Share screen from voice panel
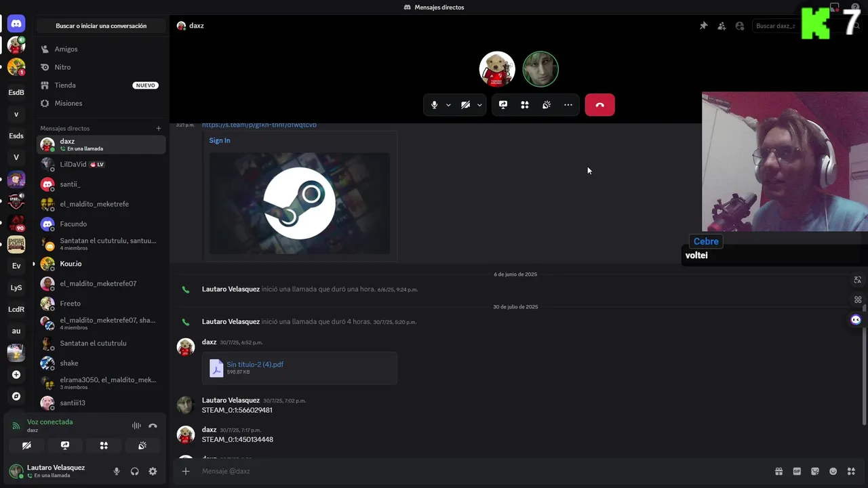Screen dimensions: 868x488 [x=65, y=445]
